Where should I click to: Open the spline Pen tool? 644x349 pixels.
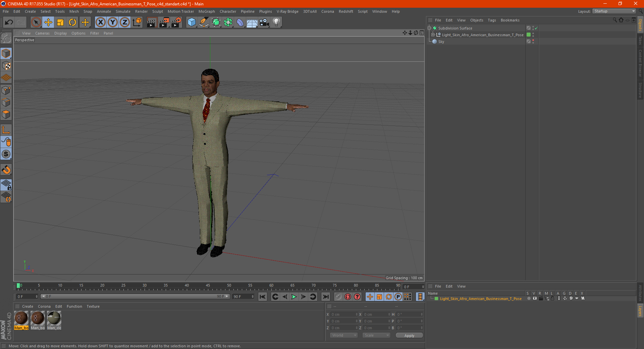(x=204, y=22)
